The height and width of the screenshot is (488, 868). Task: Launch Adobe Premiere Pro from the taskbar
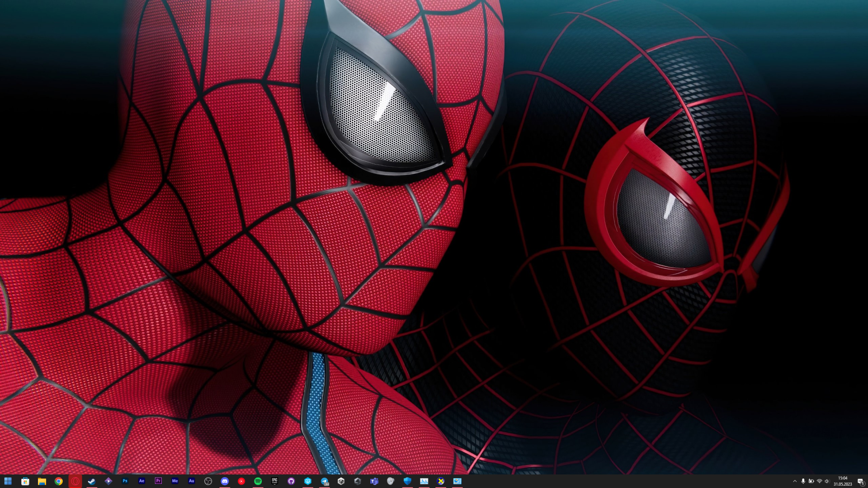click(158, 481)
